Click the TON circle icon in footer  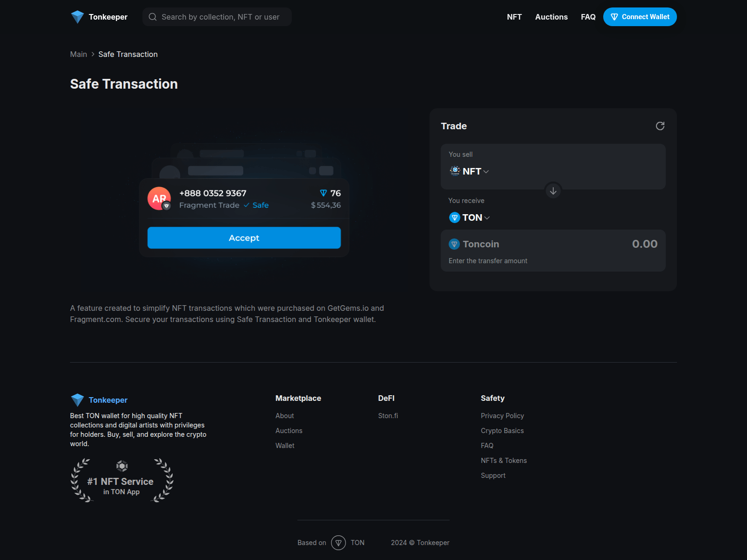click(x=338, y=543)
